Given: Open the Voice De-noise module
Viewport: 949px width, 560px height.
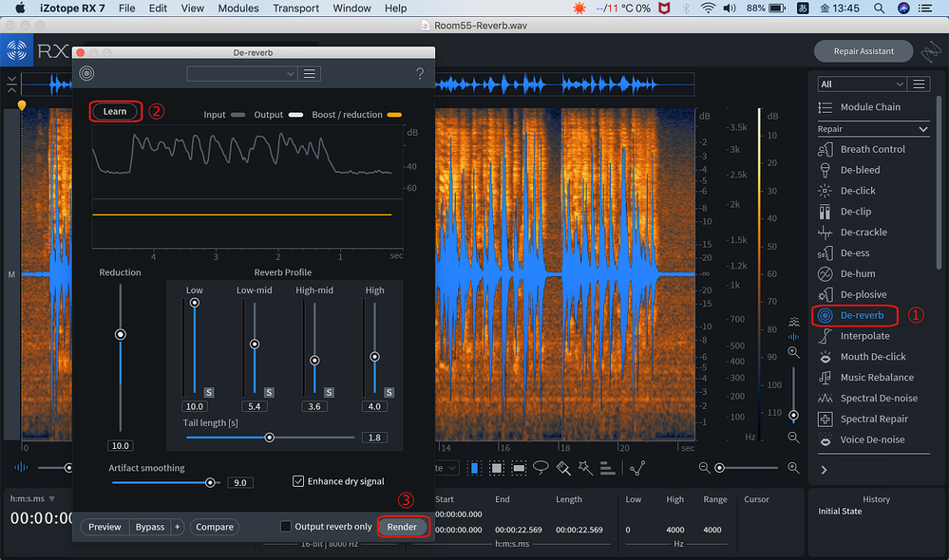Looking at the screenshot, I should pos(870,439).
